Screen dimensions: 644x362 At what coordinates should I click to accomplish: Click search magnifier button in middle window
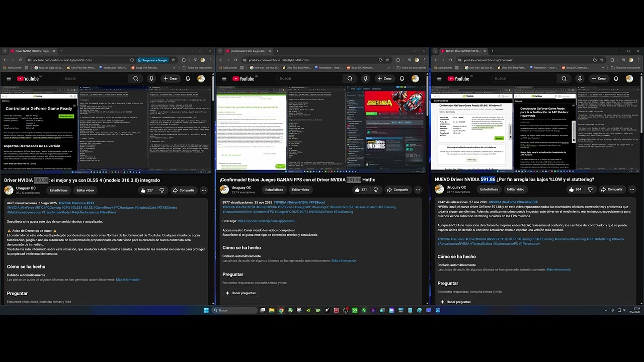[350, 78]
